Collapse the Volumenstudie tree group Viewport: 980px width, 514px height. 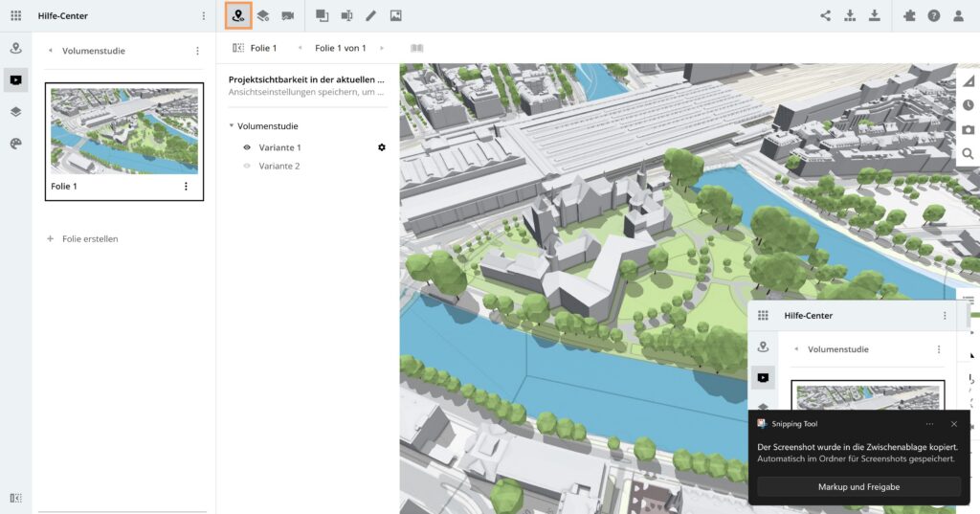[232, 126]
